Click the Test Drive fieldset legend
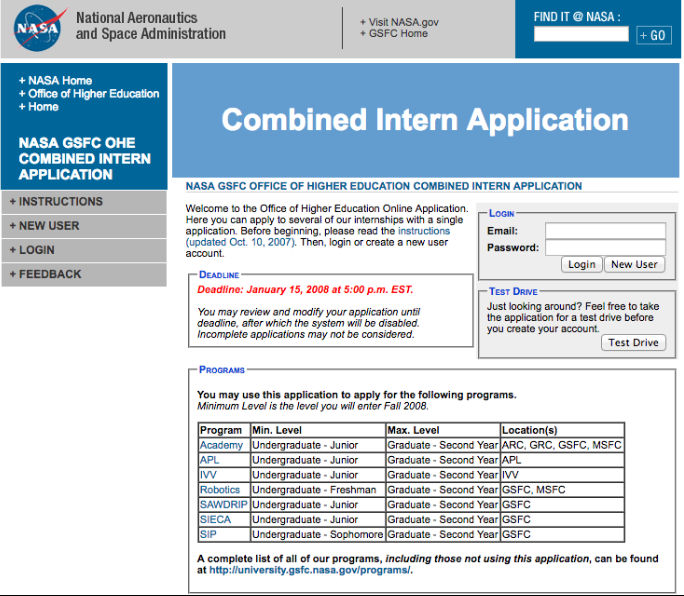The height and width of the screenshot is (596, 684). click(x=513, y=291)
